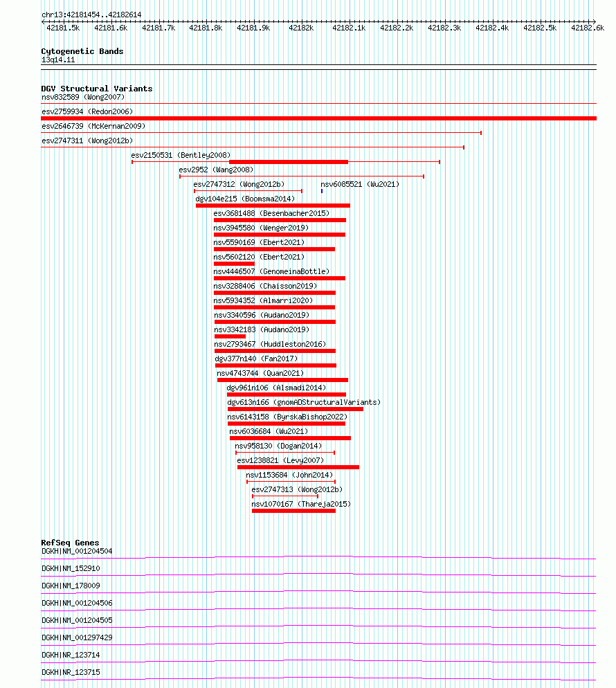Click the red bar under nsv1070167
Viewport: 616px width, 688px height.
click(x=294, y=511)
